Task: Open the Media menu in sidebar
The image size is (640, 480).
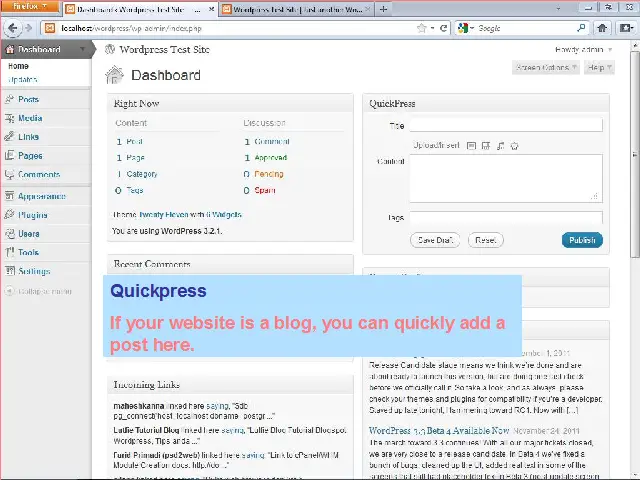Action: click(30, 118)
